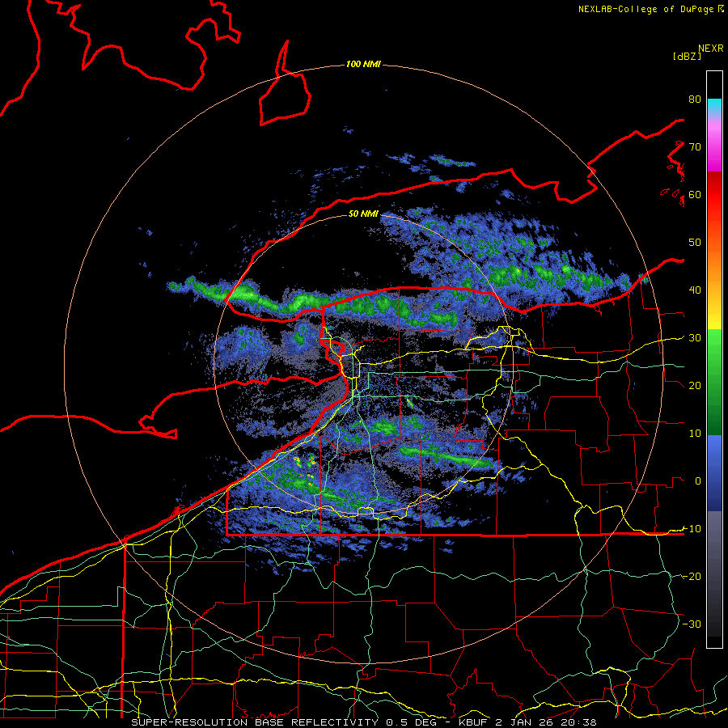Click the 50 value on the dBZ scale
This screenshot has height=728, width=728.
click(x=695, y=243)
